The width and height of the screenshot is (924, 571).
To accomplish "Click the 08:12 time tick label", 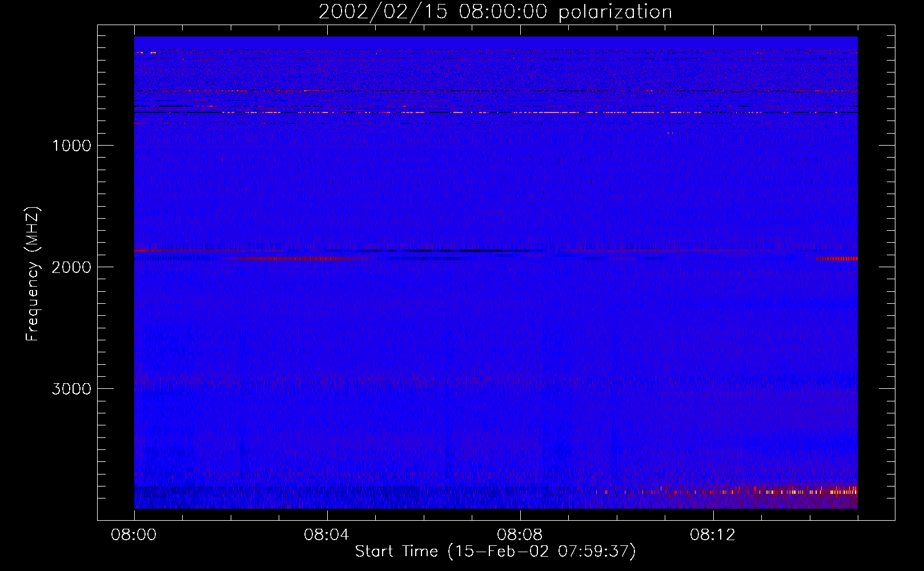I will point(713,535).
